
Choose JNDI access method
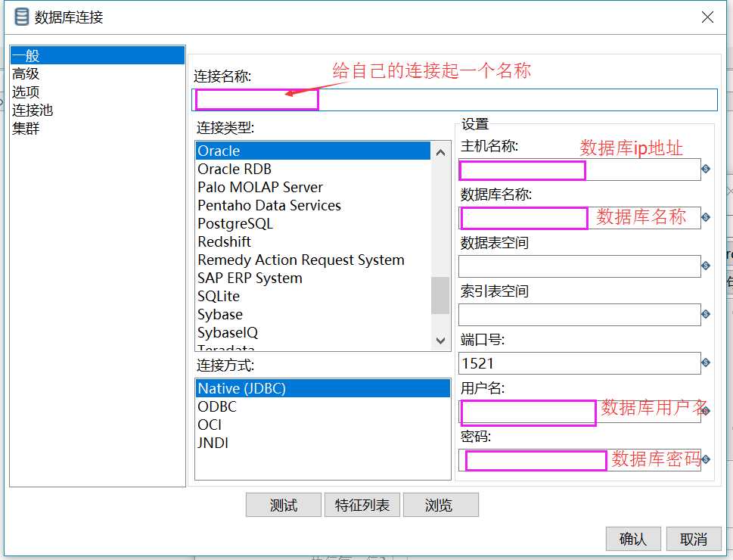click(x=322, y=443)
